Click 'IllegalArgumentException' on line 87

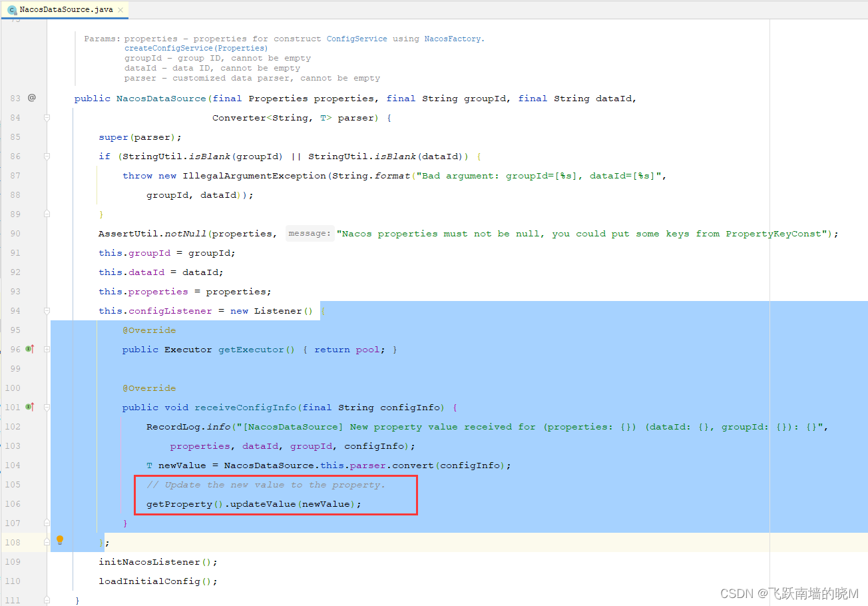click(254, 175)
